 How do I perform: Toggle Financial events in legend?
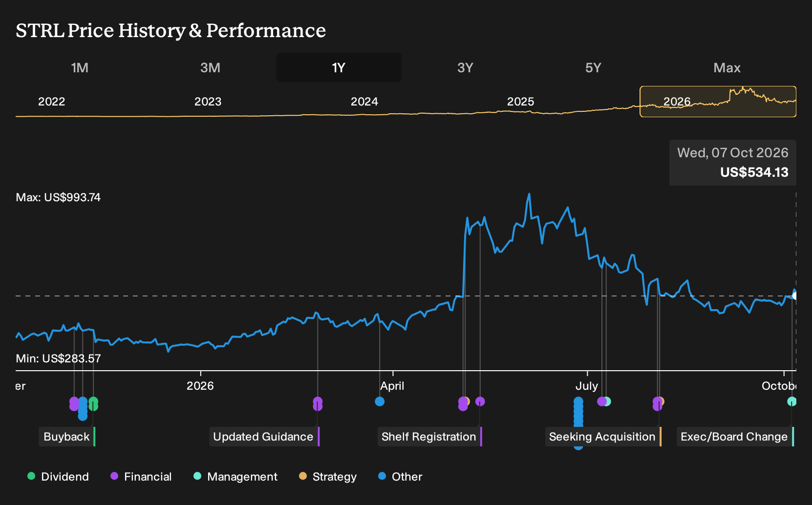(141, 477)
